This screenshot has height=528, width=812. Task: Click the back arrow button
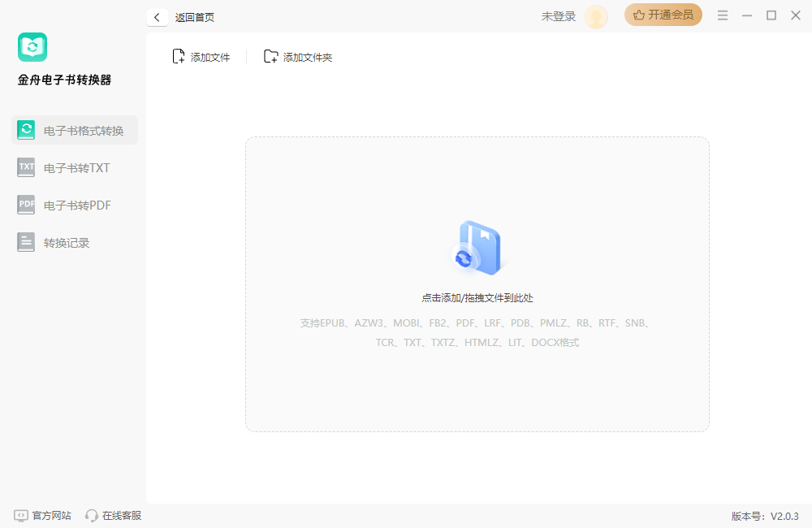(157, 16)
